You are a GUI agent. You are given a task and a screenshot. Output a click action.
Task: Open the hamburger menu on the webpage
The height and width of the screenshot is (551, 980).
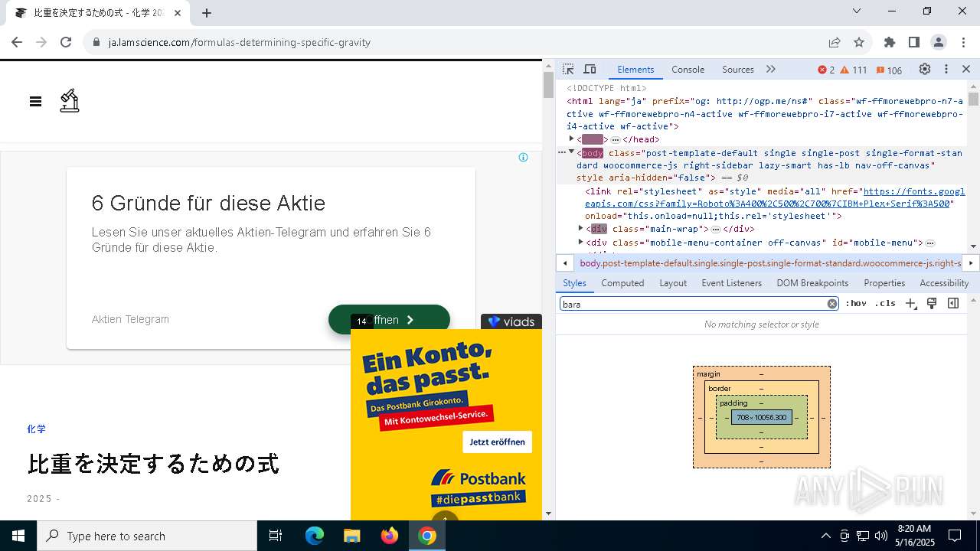point(35,101)
